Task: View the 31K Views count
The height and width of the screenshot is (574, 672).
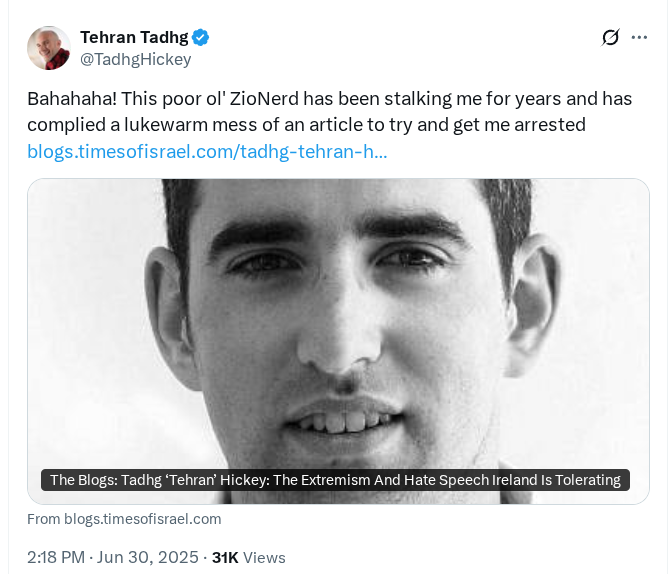Action: pos(249,557)
